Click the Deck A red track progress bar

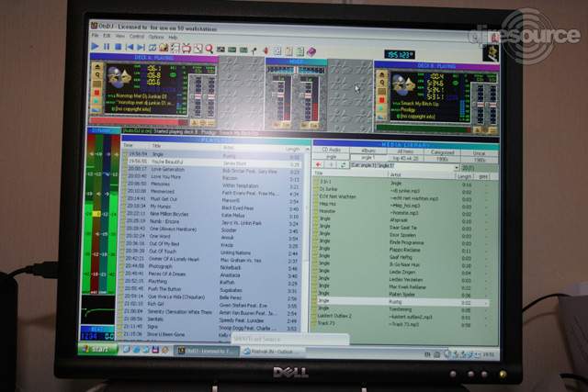(x=139, y=121)
